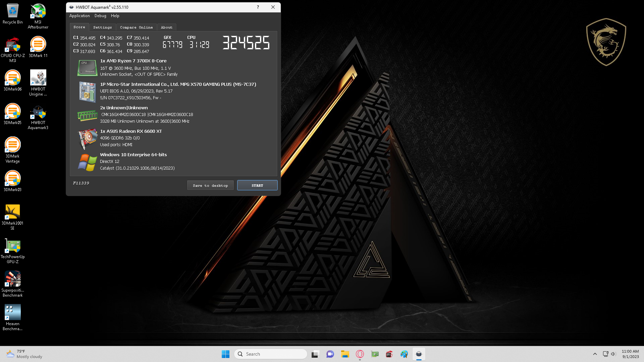This screenshot has width=644, height=362.
Task: Select HWBOT Aquamark3 desktop shortcut
Action: click(x=38, y=117)
